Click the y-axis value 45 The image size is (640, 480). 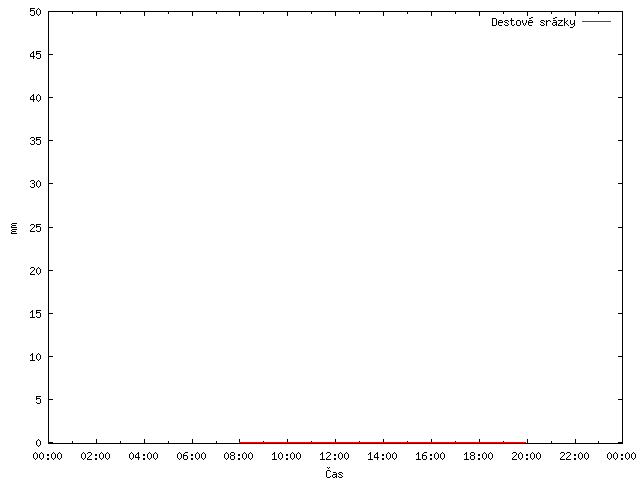click(36, 55)
